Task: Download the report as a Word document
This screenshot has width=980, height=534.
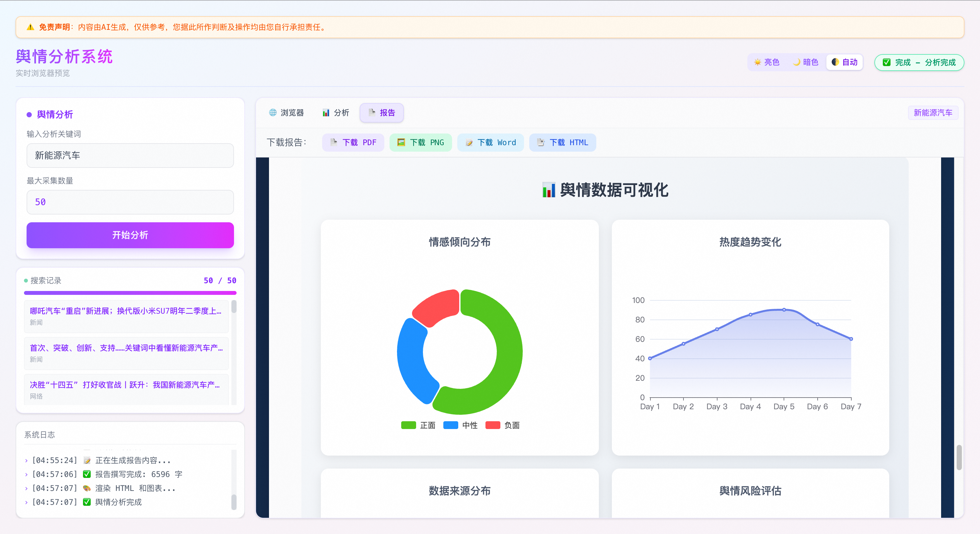Action: pos(491,143)
